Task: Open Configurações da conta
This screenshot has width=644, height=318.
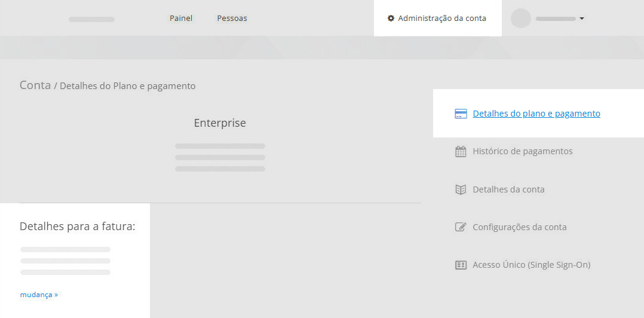Action: tap(520, 227)
